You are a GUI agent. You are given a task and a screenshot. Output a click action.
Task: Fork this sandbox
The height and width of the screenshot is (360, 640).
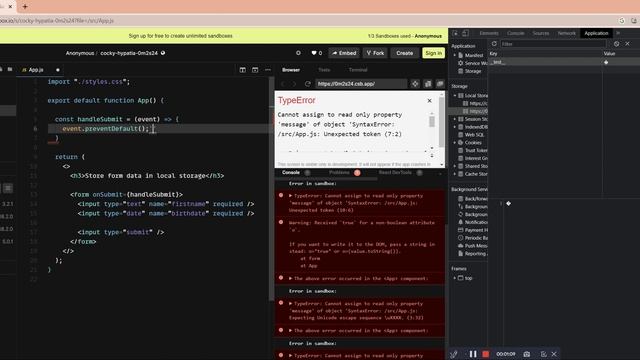pos(375,53)
